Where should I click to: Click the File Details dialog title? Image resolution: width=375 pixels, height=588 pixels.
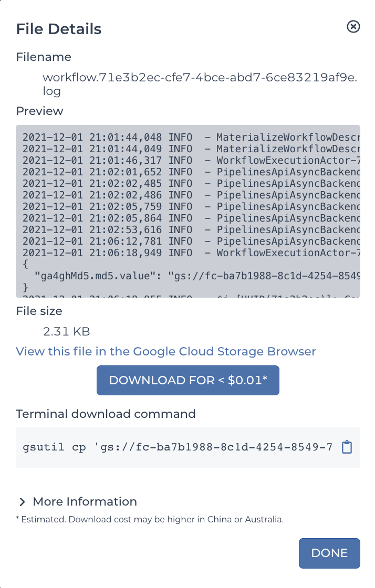click(x=58, y=29)
